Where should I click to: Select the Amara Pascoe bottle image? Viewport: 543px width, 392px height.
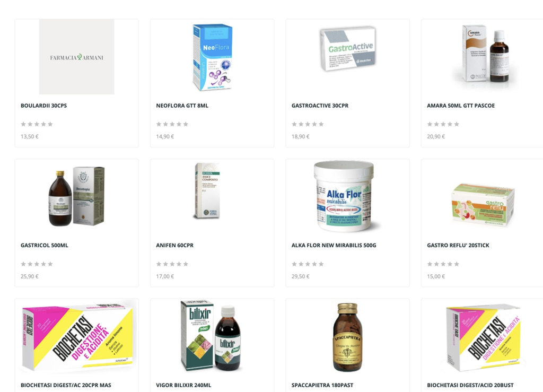pos(486,54)
